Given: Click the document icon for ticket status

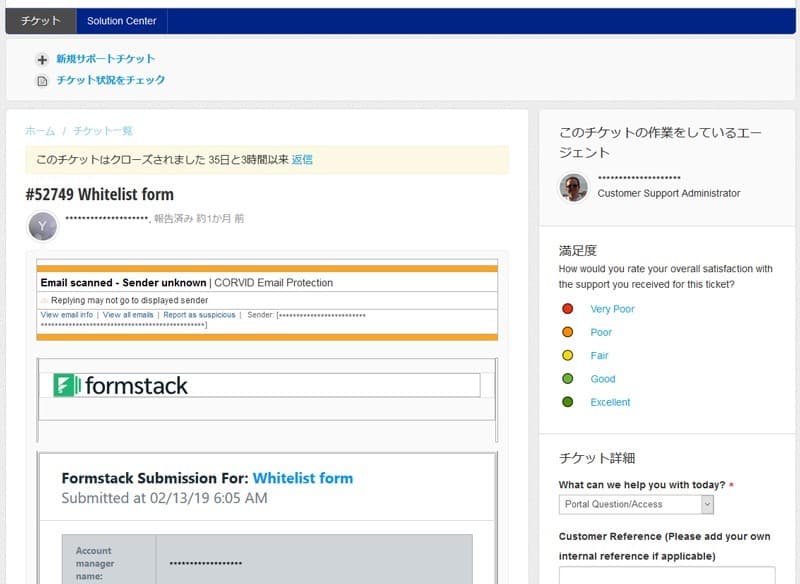Looking at the screenshot, I should tap(42, 81).
